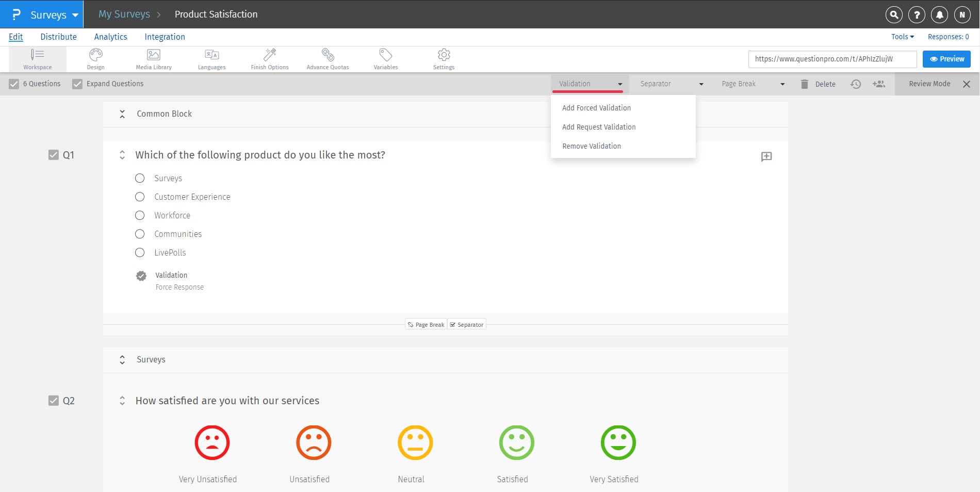Open My Surveys breadcrumb link

(x=124, y=14)
